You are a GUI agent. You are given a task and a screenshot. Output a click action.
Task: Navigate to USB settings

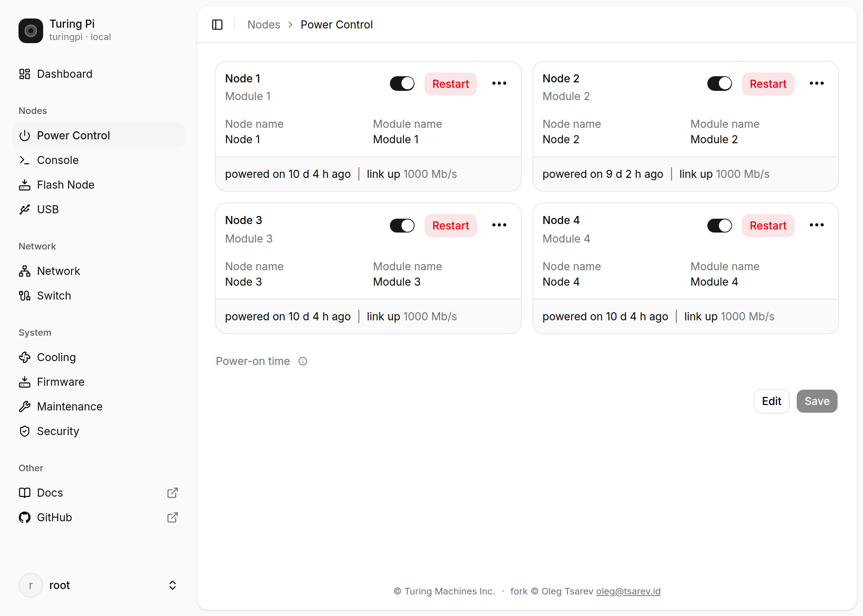coord(99,209)
